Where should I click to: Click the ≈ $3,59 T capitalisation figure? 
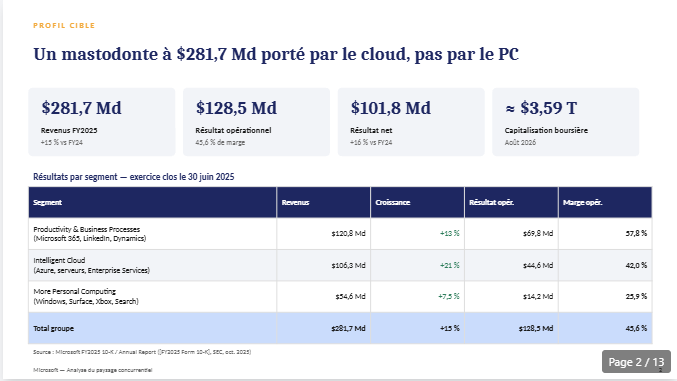tap(541, 108)
